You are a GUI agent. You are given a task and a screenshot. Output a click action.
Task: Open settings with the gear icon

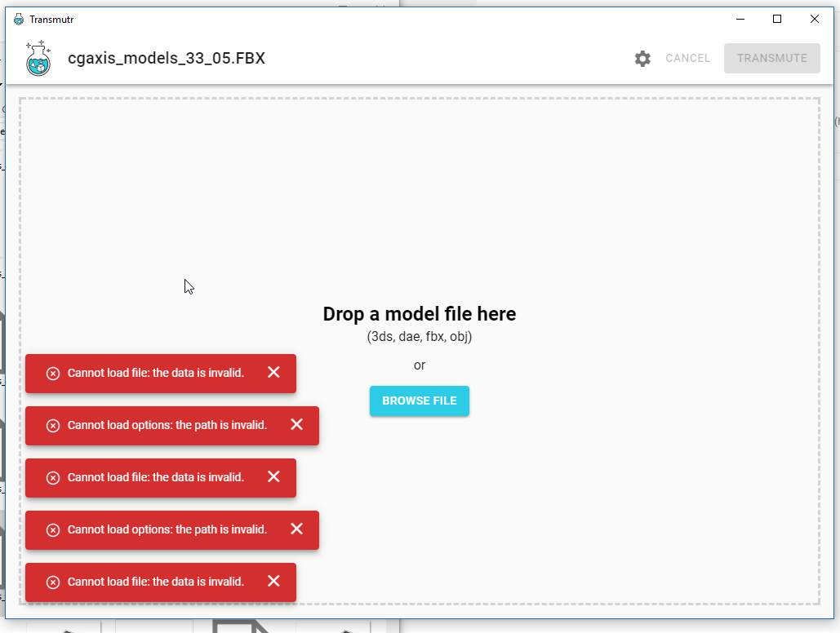coord(642,59)
